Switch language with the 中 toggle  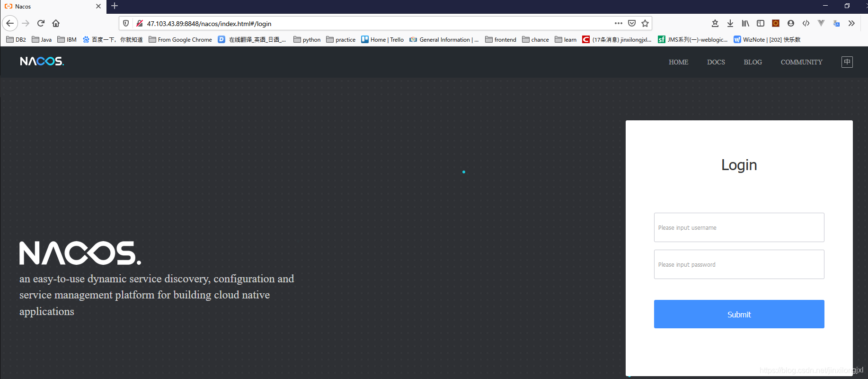pyautogui.click(x=847, y=62)
